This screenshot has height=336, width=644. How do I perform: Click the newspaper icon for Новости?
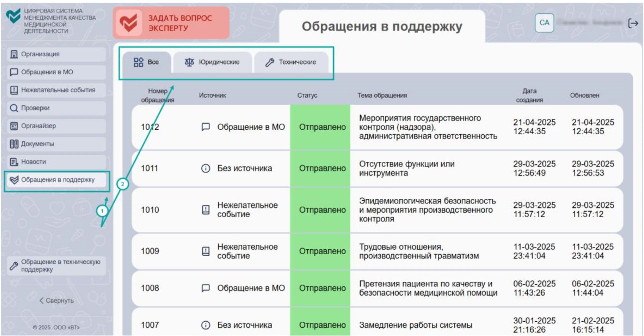tap(14, 162)
